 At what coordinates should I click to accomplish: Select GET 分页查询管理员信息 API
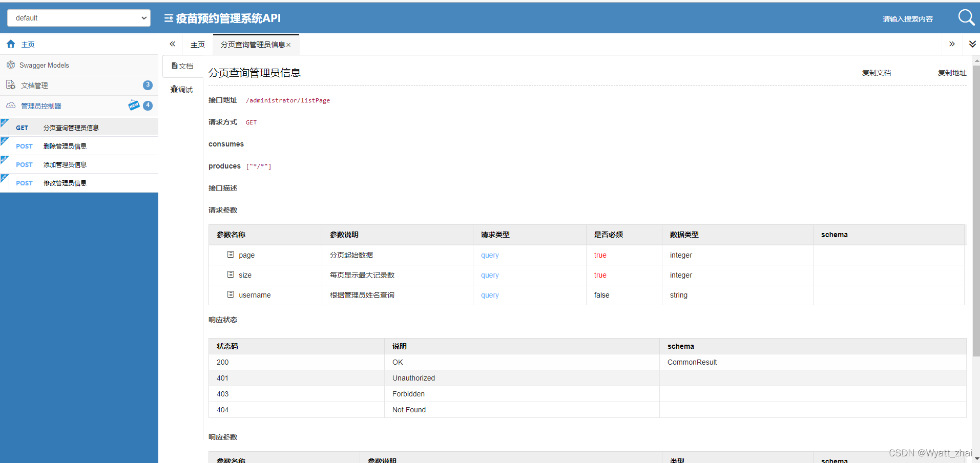(x=79, y=128)
